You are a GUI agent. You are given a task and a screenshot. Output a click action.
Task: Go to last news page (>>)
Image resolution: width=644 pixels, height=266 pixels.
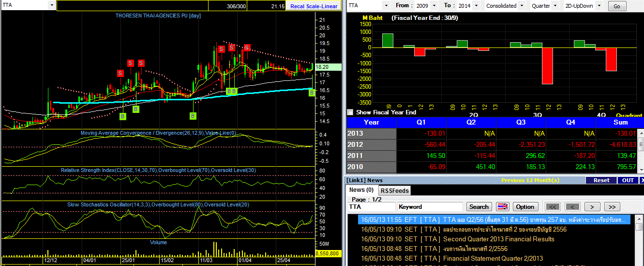612,207
